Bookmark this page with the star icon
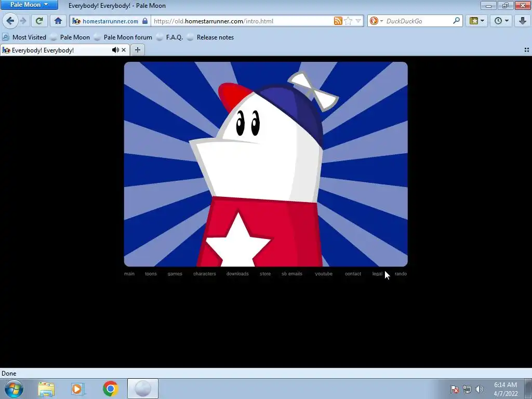Viewport: 532px width, 399px height. click(348, 21)
